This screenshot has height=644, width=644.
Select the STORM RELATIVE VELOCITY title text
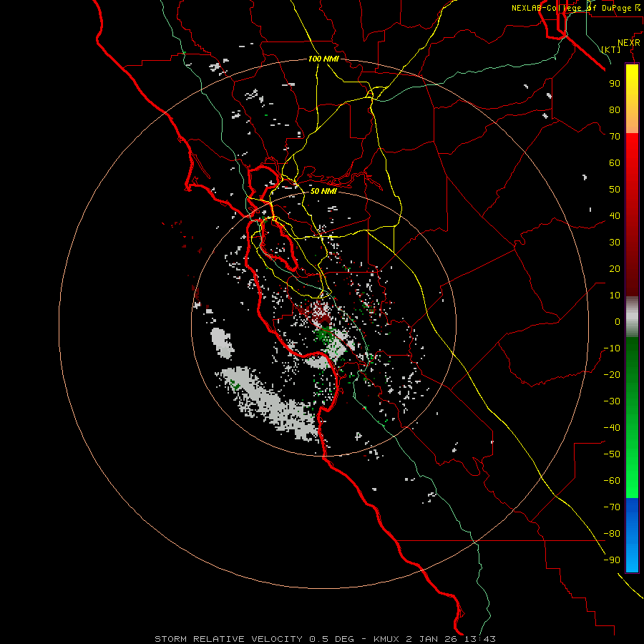(229, 639)
